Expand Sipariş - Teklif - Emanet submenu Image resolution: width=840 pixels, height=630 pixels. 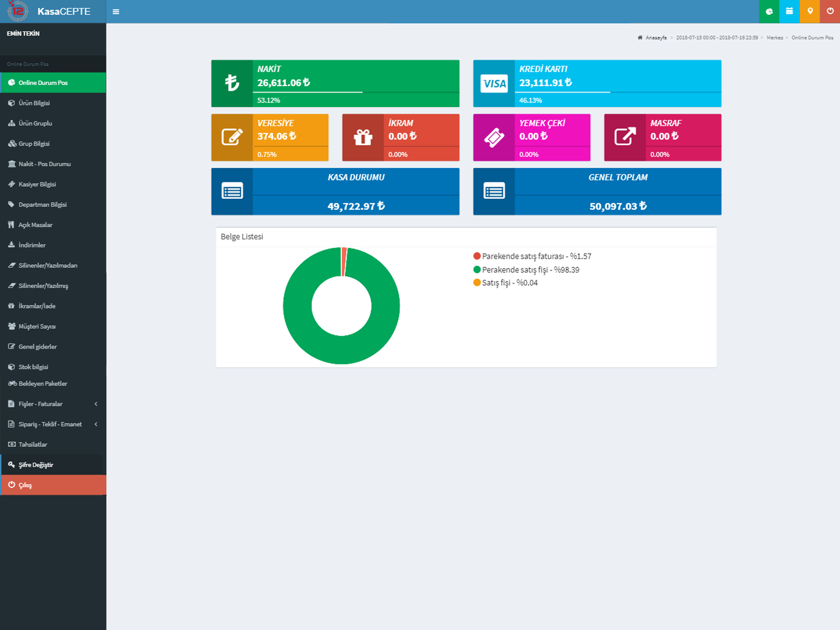[53, 424]
